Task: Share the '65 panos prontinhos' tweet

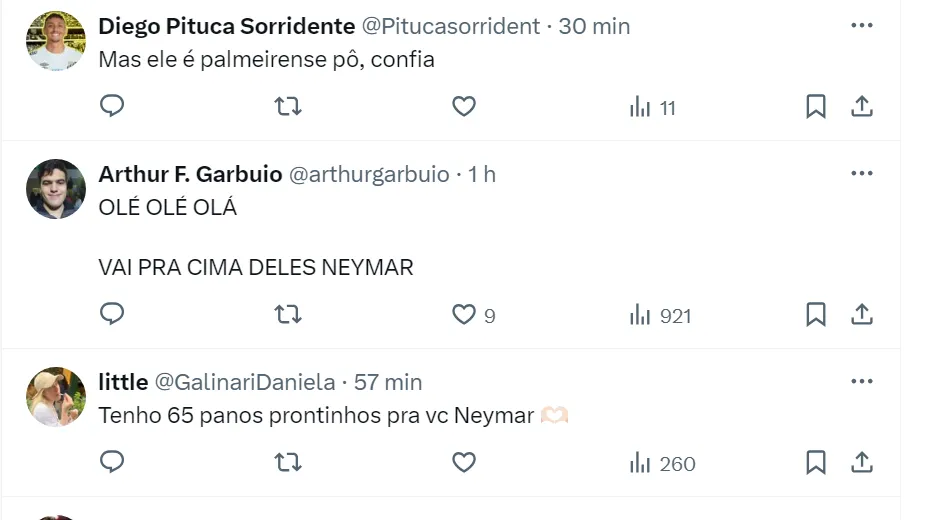Action: tap(862, 462)
